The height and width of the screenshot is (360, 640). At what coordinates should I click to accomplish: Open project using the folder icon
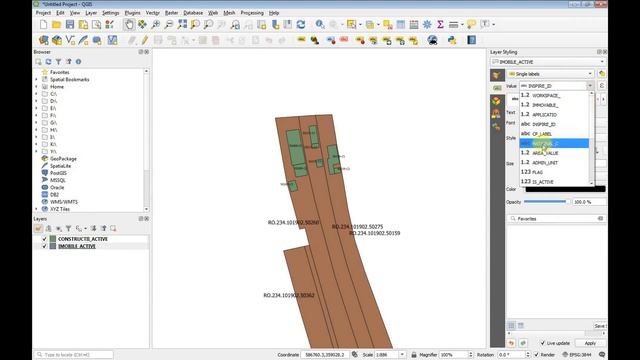pyautogui.click(x=56, y=25)
